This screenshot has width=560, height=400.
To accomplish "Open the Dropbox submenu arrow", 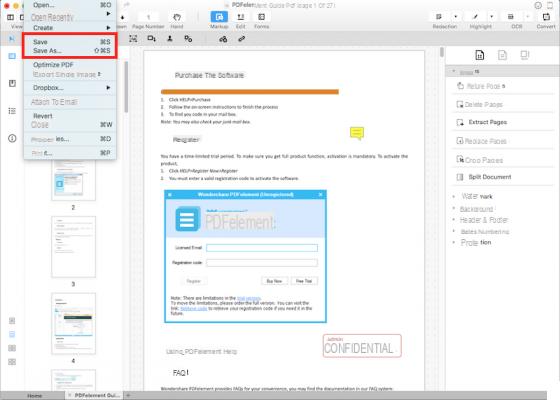I will click(x=108, y=88).
